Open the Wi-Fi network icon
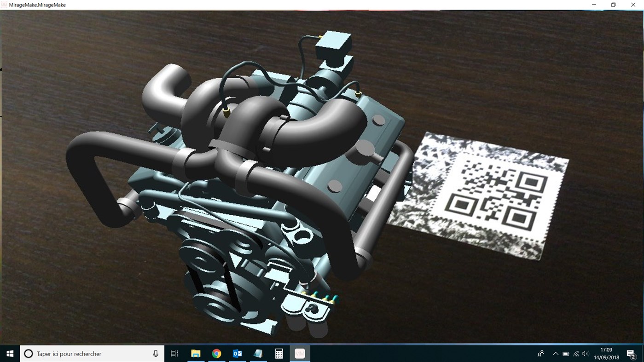The height and width of the screenshot is (362, 644). tap(576, 354)
